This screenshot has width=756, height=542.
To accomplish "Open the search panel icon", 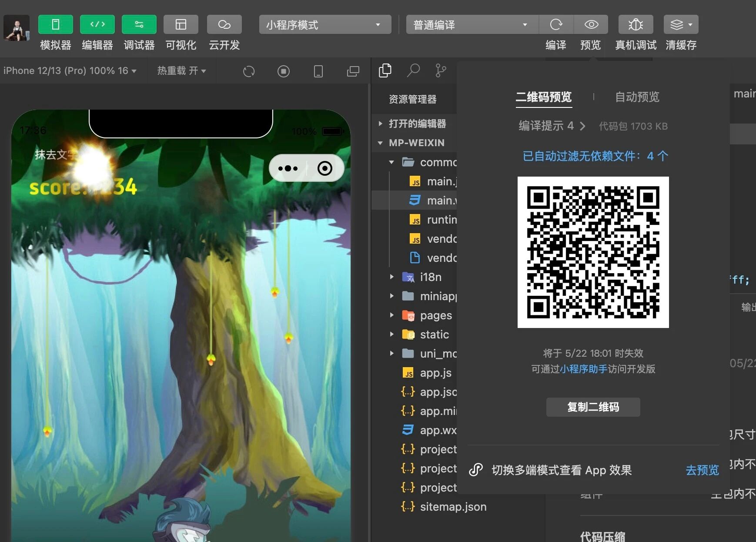I will [413, 70].
